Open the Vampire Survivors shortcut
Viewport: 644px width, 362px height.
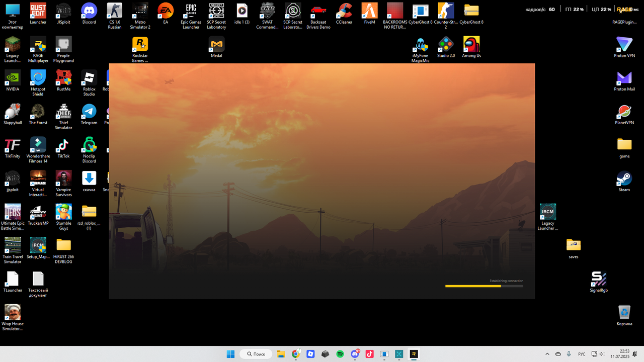63,184
